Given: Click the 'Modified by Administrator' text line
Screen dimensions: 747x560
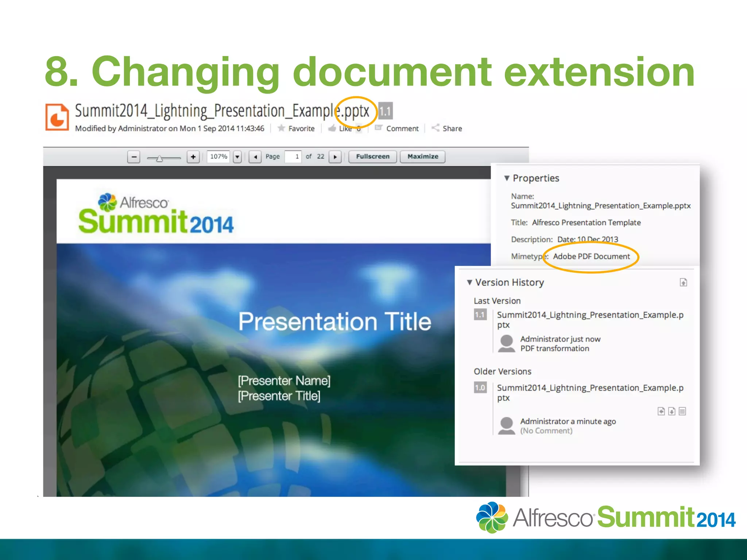Looking at the screenshot, I should point(170,128).
